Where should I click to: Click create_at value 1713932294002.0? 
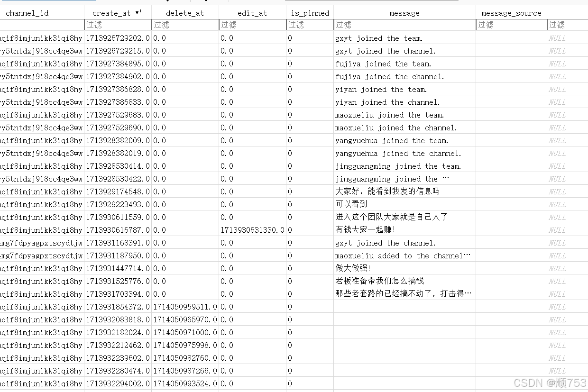(x=118, y=383)
